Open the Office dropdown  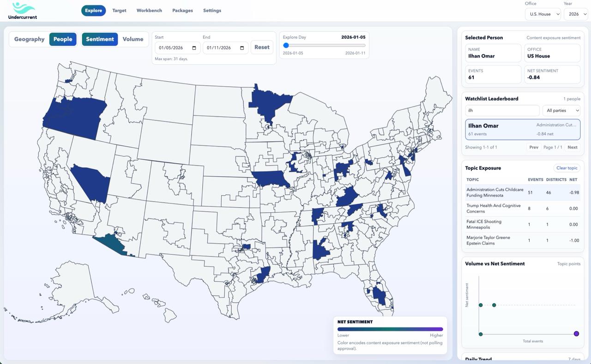pyautogui.click(x=543, y=14)
